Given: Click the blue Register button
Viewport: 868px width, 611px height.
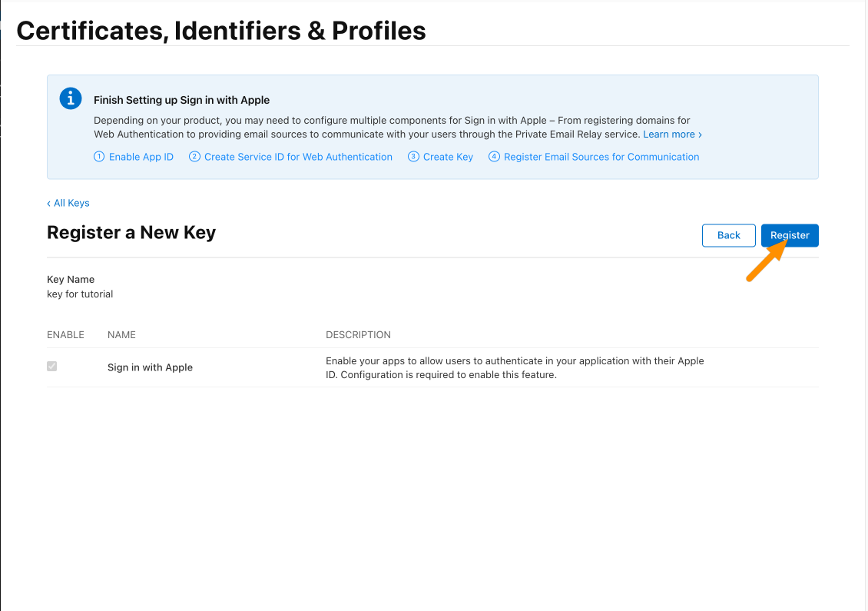Looking at the screenshot, I should pos(790,235).
